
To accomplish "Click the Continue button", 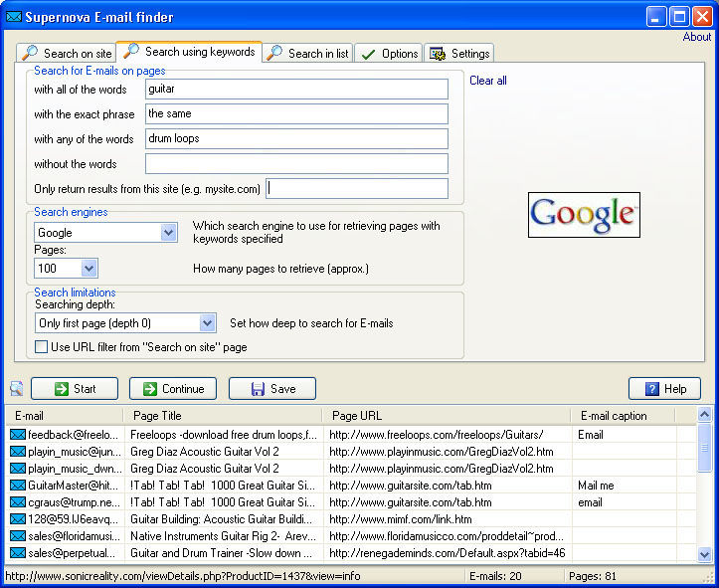I will tap(173, 388).
